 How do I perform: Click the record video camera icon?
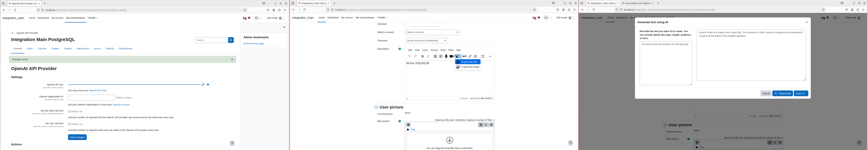[x=451, y=56]
